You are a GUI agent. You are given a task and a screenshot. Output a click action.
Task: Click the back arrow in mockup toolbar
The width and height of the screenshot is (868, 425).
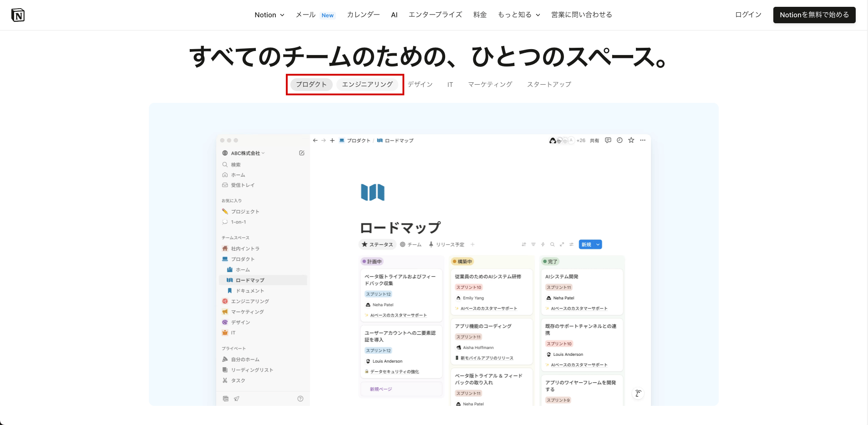315,141
